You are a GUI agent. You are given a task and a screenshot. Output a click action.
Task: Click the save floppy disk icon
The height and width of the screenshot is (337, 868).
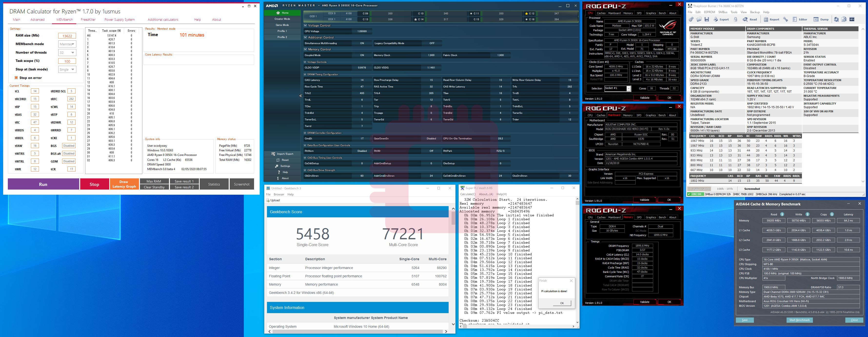pyautogui.click(x=707, y=19)
